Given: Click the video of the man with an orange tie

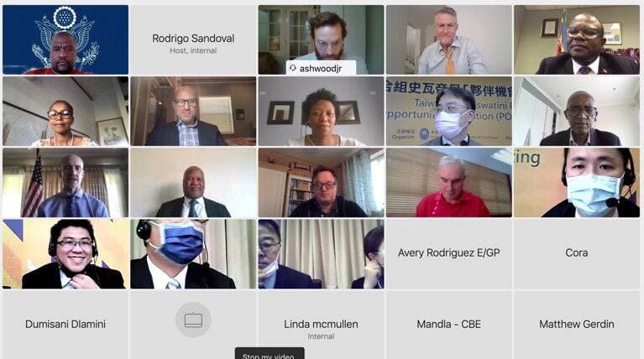Looking at the screenshot, I should click(x=449, y=39).
